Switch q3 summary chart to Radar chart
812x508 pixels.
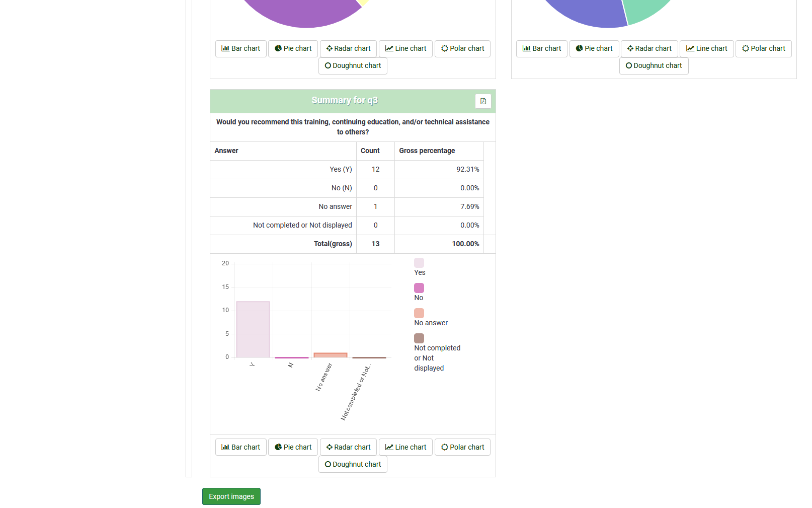coord(348,447)
